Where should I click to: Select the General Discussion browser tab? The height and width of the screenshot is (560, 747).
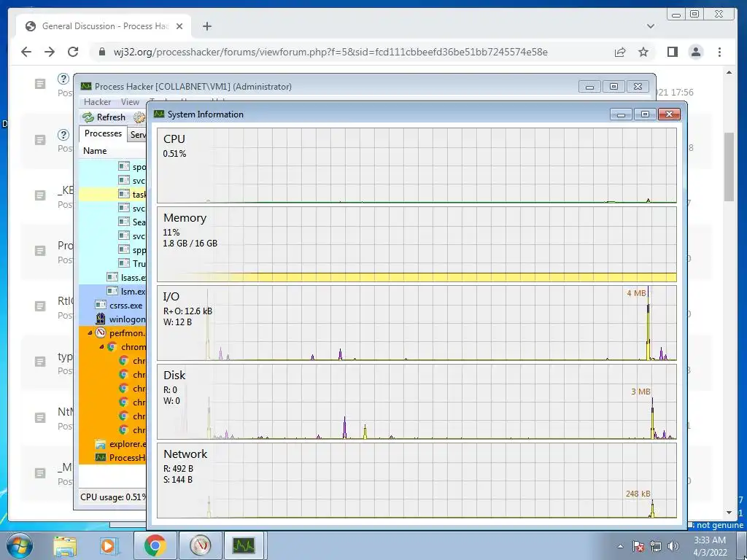104,26
